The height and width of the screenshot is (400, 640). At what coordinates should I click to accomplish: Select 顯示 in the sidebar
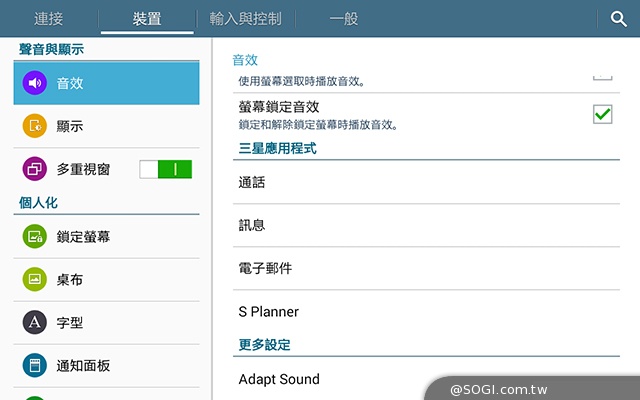pos(107,126)
